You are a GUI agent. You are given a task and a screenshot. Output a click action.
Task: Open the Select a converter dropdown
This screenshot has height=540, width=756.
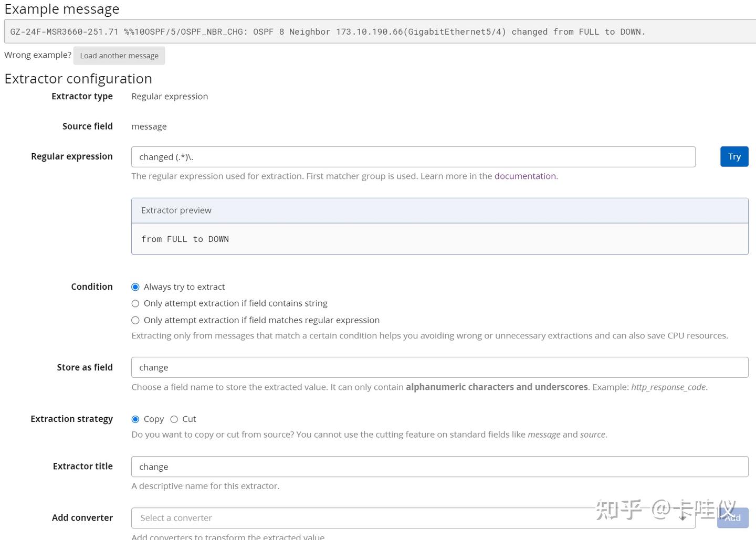[413, 518]
